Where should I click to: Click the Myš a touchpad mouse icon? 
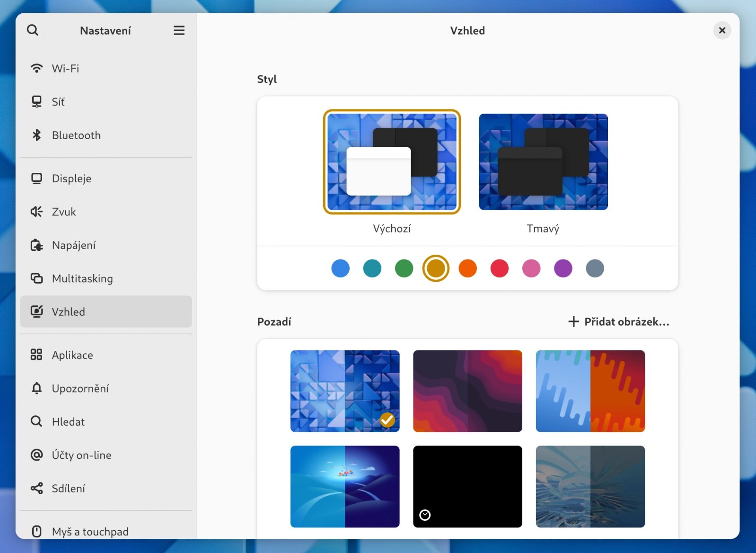tap(36, 531)
